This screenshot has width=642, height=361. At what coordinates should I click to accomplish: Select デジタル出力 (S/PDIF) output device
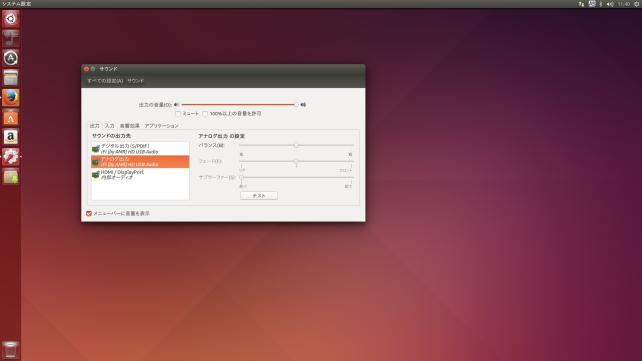pyautogui.click(x=140, y=149)
